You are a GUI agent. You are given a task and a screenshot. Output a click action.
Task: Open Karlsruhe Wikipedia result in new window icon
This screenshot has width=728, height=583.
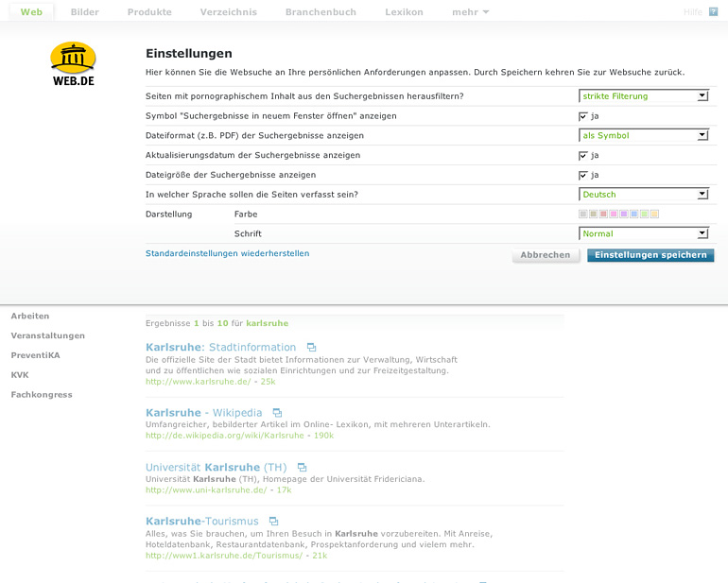coord(277,413)
